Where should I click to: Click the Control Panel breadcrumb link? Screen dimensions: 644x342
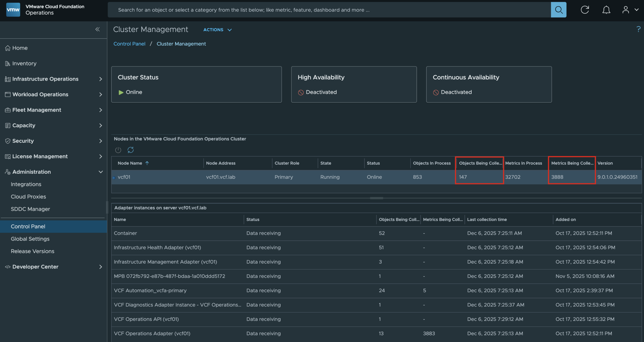click(x=129, y=44)
